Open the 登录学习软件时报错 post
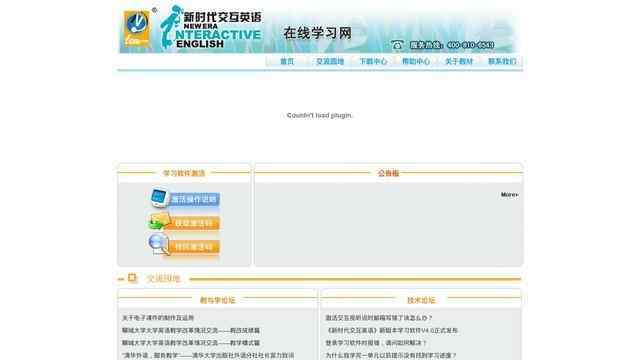 click(376, 343)
